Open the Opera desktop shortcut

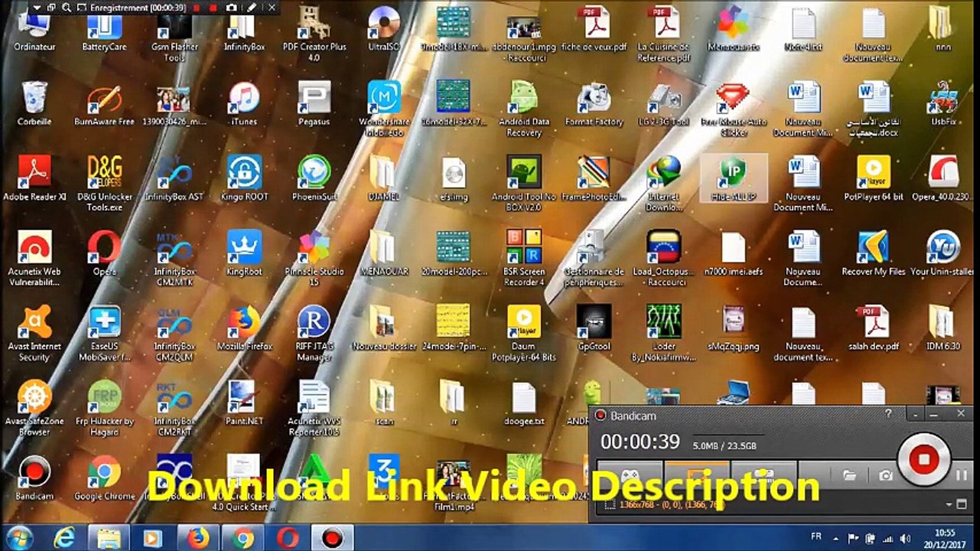pos(104,253)
